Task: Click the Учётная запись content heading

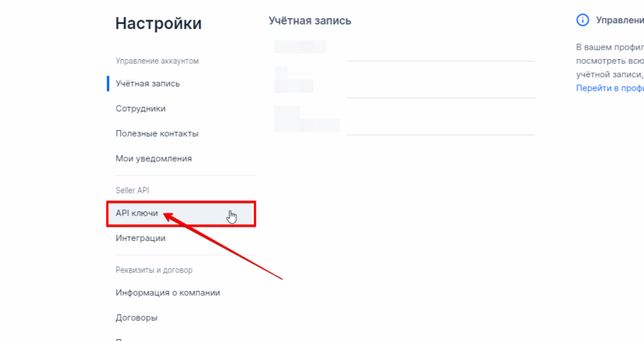Action: coord(310,21)
